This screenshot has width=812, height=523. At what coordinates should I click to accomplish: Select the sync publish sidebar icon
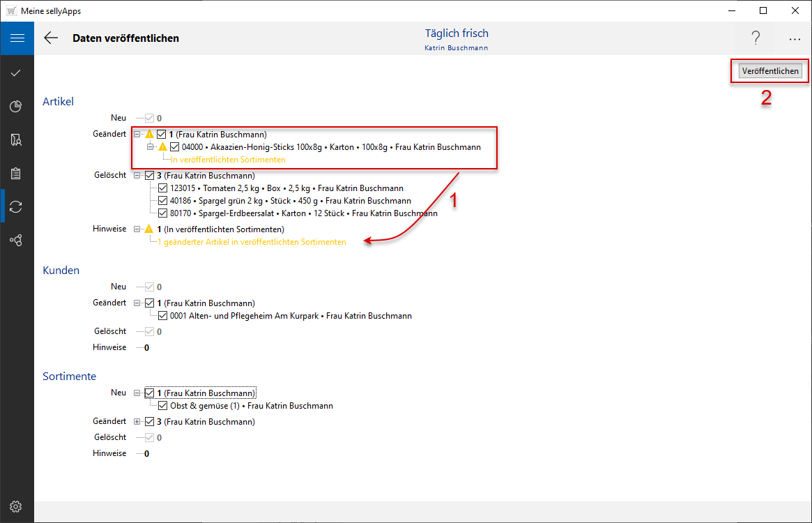pyautogui.click(x=17, y=206)
